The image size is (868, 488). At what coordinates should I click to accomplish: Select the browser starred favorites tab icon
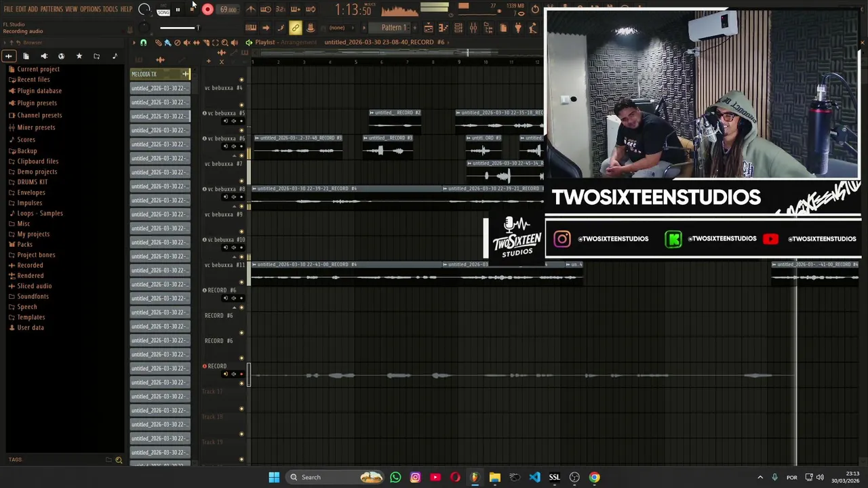point(79,56)
